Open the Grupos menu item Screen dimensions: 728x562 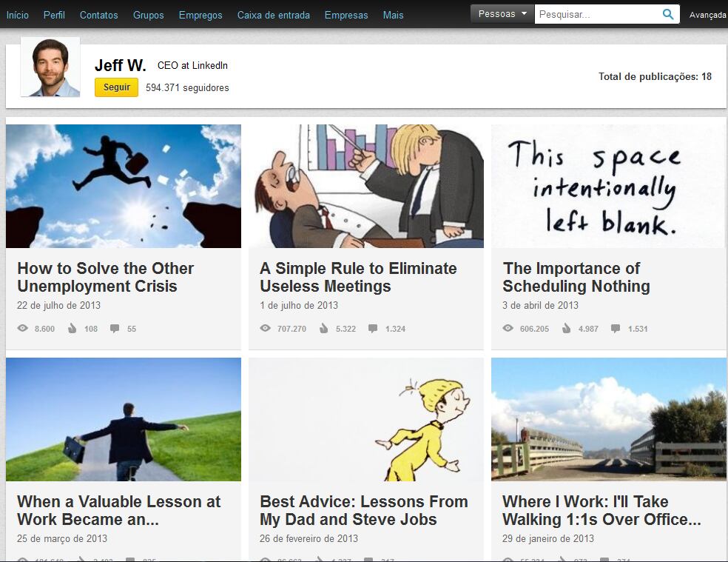149,15
